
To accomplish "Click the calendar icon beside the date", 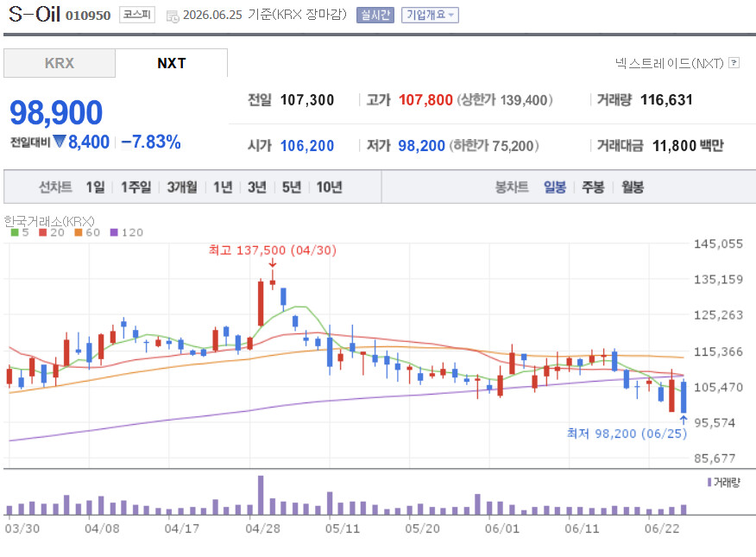I will (172, 16).
